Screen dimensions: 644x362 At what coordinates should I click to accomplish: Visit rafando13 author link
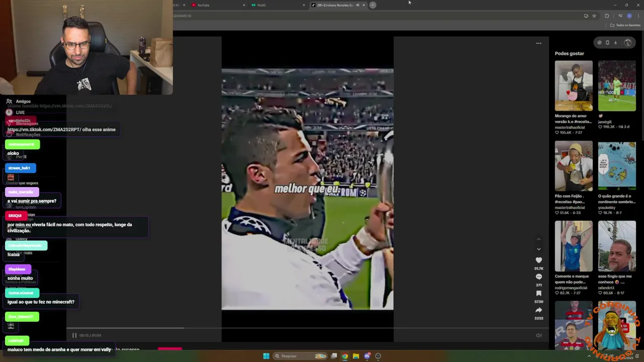(606, 288)
